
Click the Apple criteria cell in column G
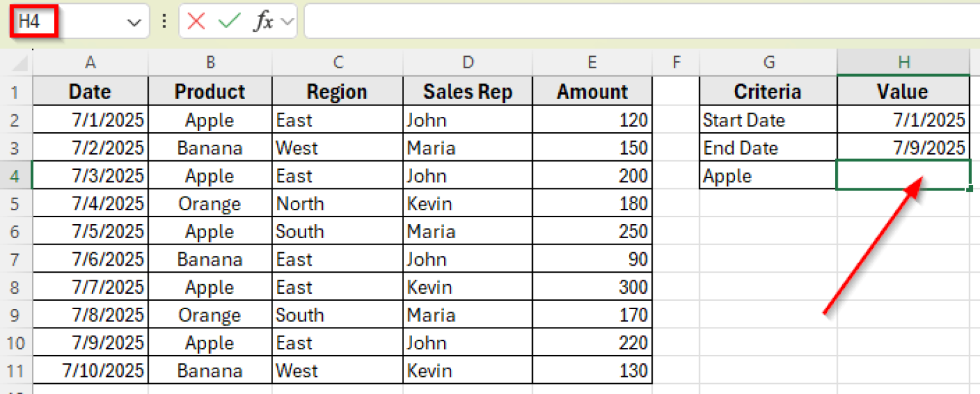tap(768, 176)
